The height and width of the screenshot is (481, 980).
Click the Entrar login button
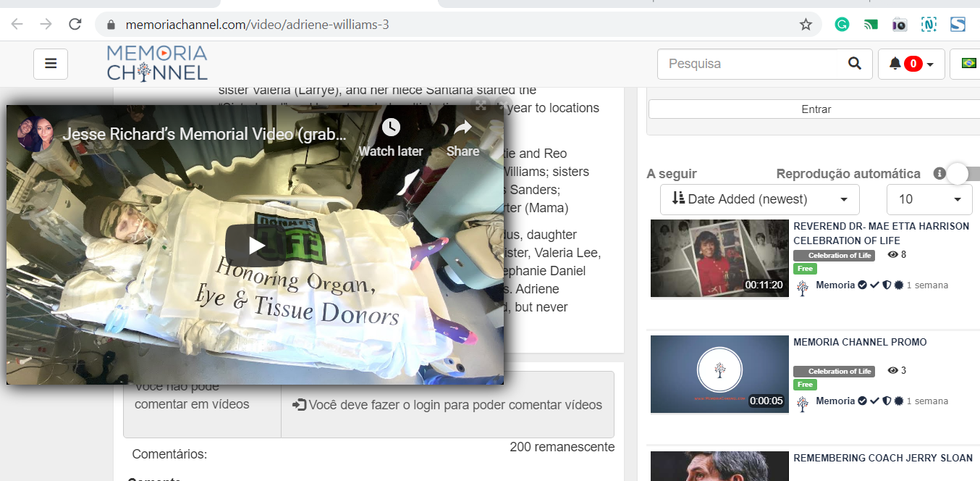tap(816, 109)
